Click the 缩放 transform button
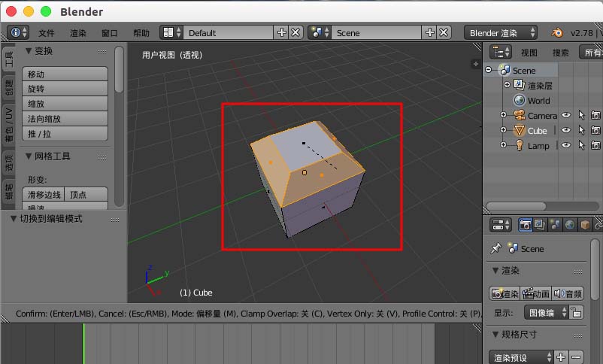 [x=65, y=104]
